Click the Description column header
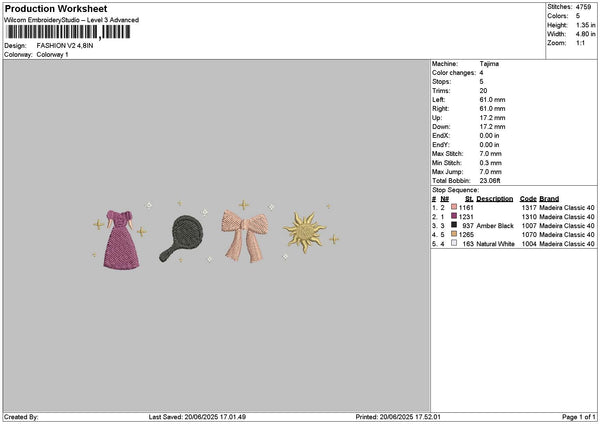Screen dimensions: 600x424 pos(494,199)
